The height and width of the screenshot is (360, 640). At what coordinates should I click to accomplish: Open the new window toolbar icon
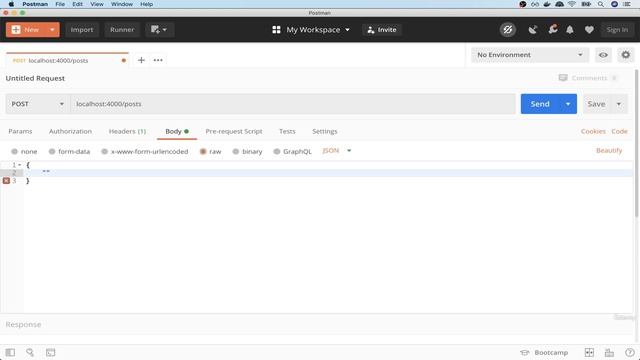pyautogui.click(x=159, y=30)
